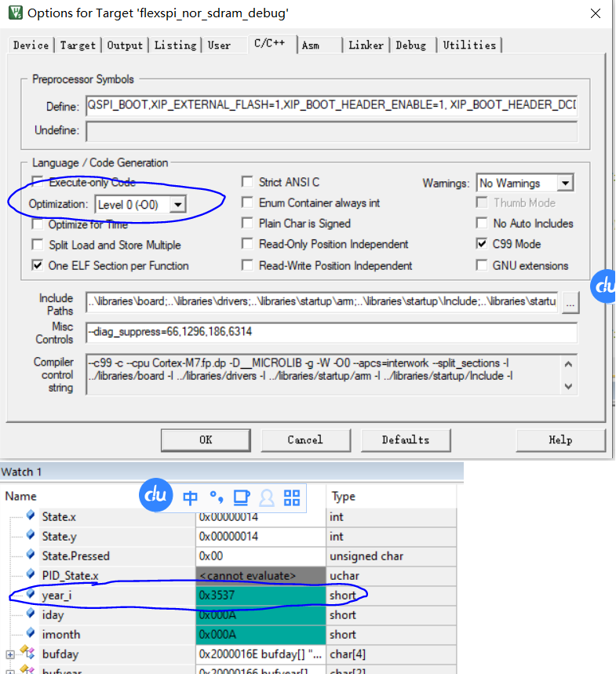616x674 pixels.
Task: Select the imonth watch row name
Action: (x=61, y=635)
